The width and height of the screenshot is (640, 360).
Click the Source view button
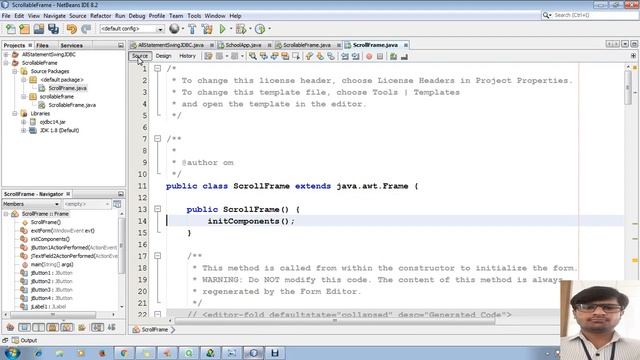140,56
